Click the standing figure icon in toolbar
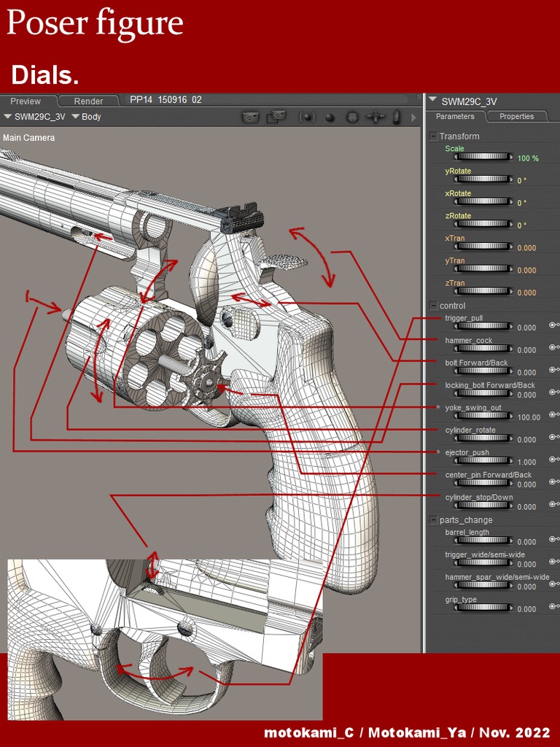Screen dimensions: 560x747 click(396, 117)
